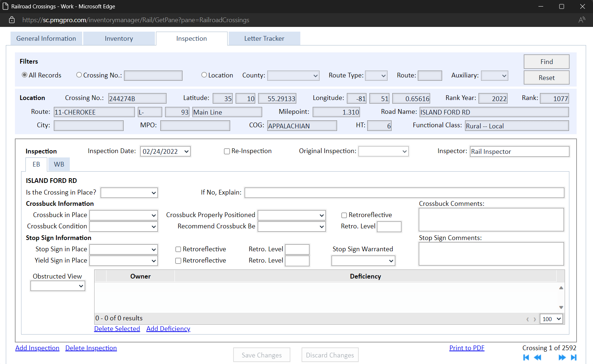Click deficiency grid scroll down arrow
Viewport: 593px width, 364px height.
(561, 308)
